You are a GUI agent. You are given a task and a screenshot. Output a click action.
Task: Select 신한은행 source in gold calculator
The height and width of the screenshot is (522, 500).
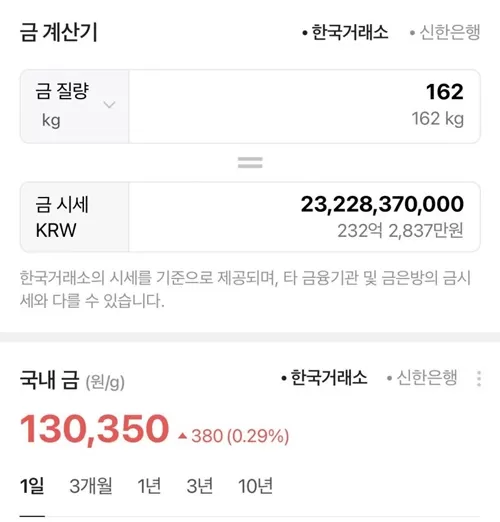click(445, 33)
